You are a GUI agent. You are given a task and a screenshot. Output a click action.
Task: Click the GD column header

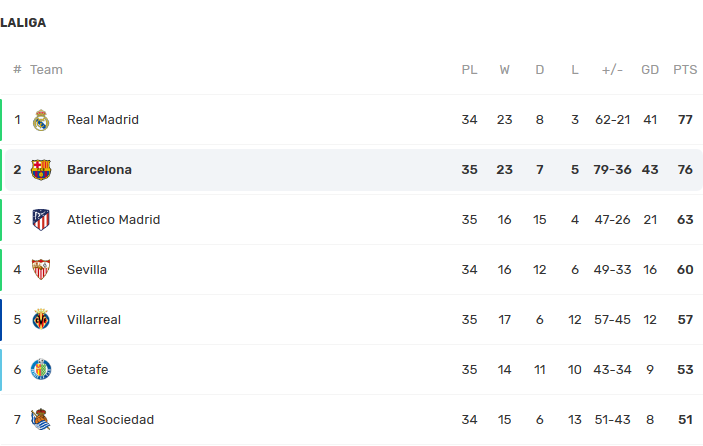click(x=650, y=70)
